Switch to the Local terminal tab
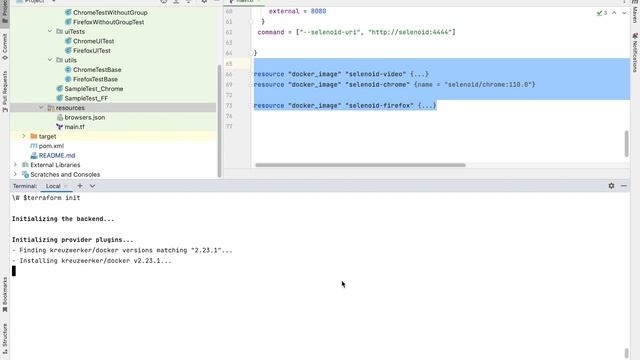This screenshot has height=360, width=640. [53, 186]
